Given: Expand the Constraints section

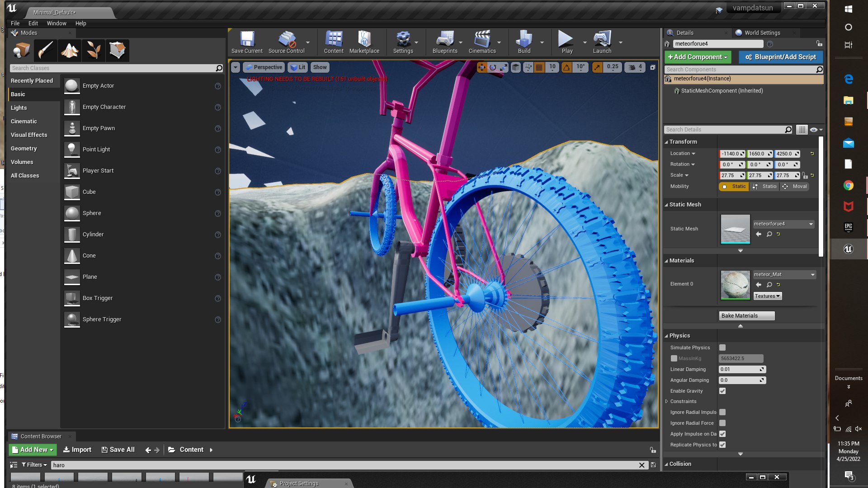Looking at the screenshot, I should click(666, 401).
